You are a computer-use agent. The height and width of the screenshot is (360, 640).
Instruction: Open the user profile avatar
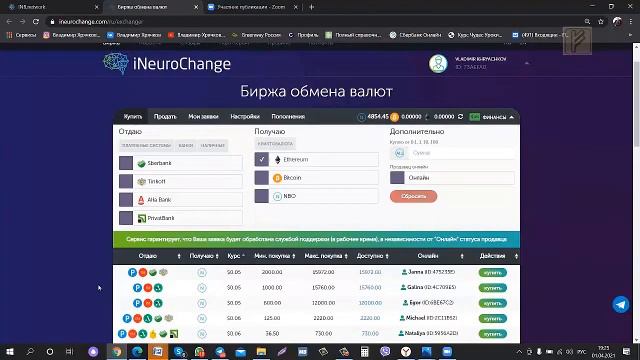(438, 64)
